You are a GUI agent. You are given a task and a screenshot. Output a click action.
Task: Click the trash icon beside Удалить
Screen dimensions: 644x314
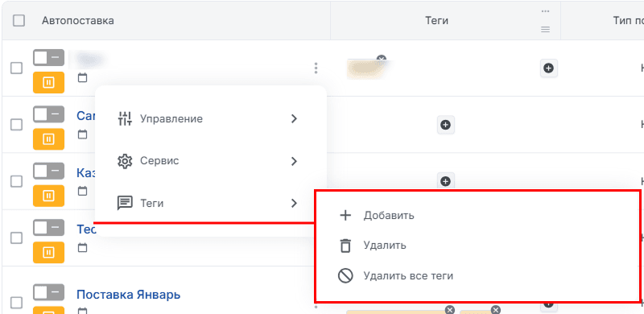coord(345,246)
